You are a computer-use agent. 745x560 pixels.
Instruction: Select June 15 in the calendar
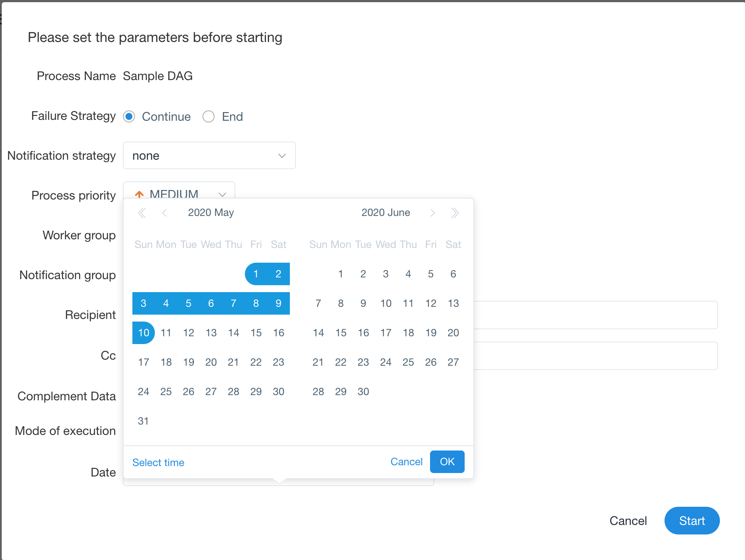pyautogui.click(x=341, y=333)
